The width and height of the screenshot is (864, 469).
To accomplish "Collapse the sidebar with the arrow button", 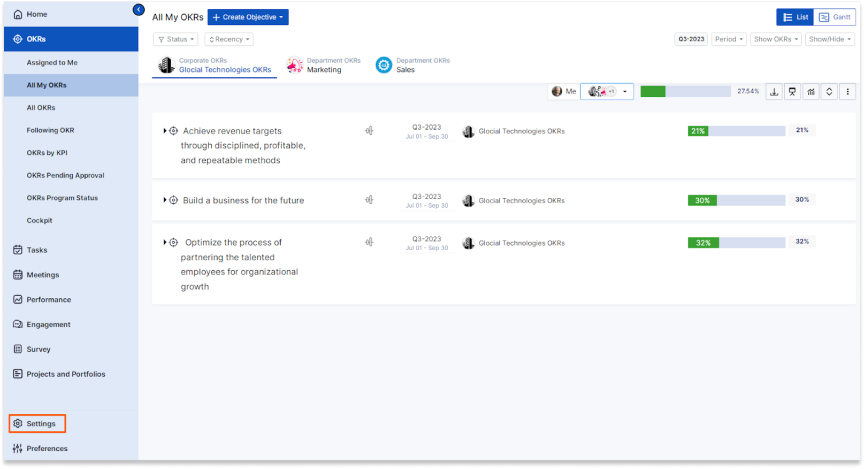I will [x=138, y=10].
